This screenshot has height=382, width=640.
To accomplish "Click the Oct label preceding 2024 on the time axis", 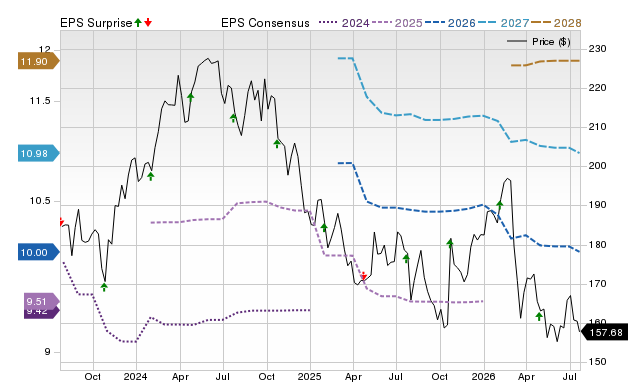I will click(x=93, y=376).
